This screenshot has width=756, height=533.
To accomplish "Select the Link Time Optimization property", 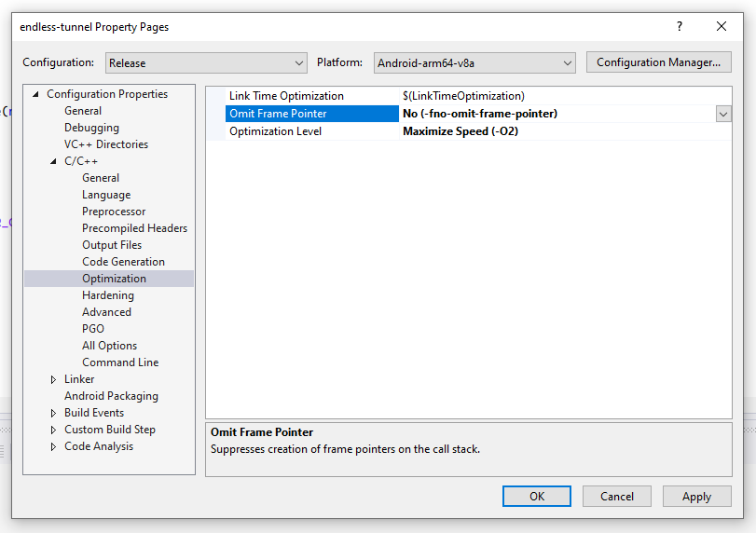I will (x=286, y=96).
